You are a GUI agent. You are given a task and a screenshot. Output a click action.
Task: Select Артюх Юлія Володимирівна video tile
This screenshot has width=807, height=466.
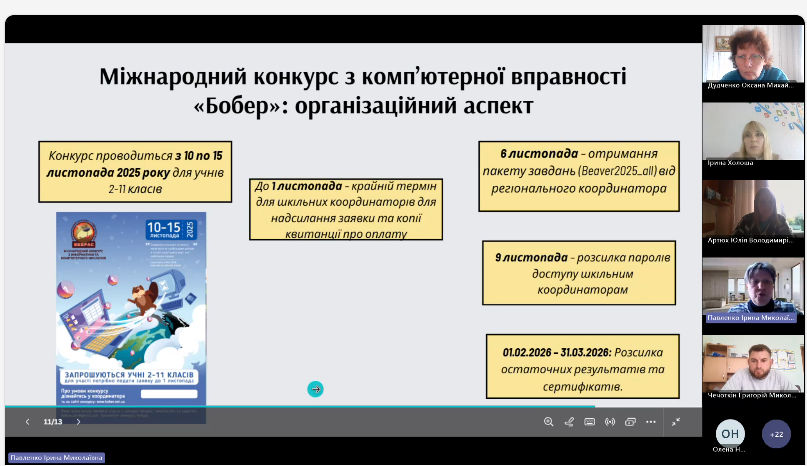point(753,213)
